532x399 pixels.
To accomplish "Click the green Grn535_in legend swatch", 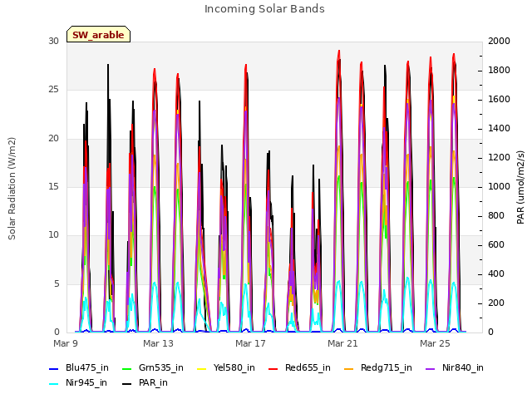I will pyautogui.click(x=126, y=369).
